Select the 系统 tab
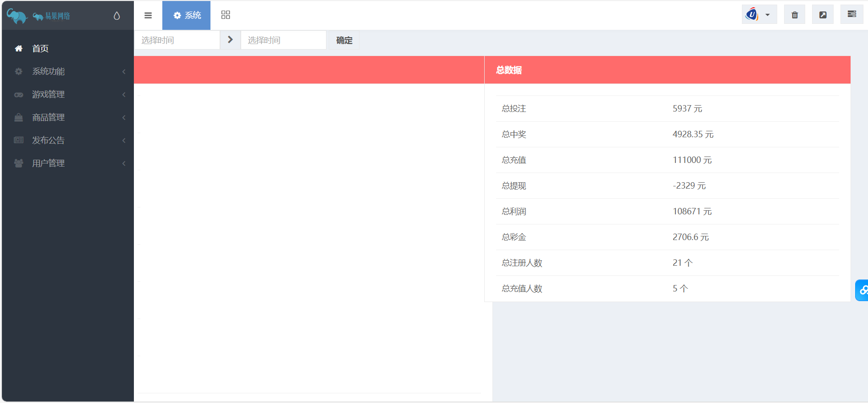The height and width of the screenshot is (403, 868). coord(187,15)
